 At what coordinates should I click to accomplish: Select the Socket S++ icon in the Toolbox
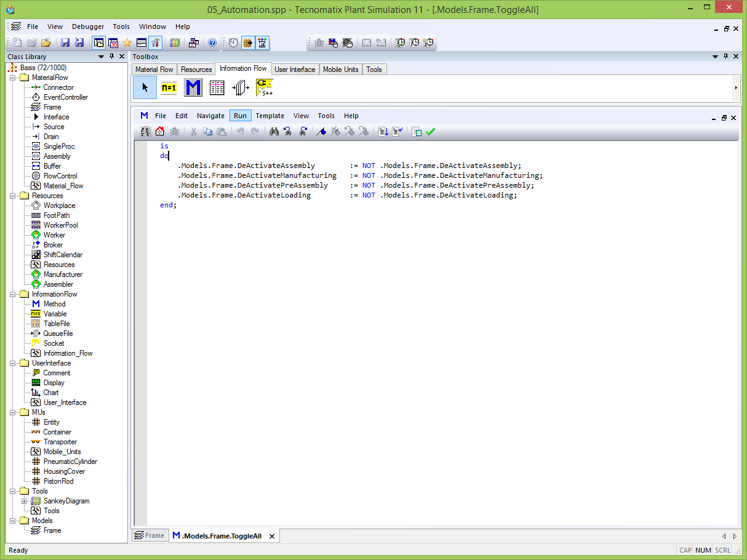(265, 87)
